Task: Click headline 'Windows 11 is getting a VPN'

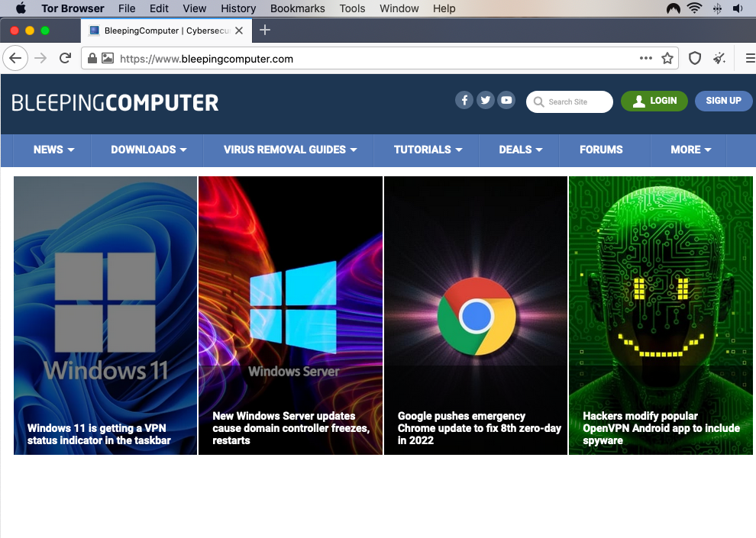Action: tap(99, 434)
